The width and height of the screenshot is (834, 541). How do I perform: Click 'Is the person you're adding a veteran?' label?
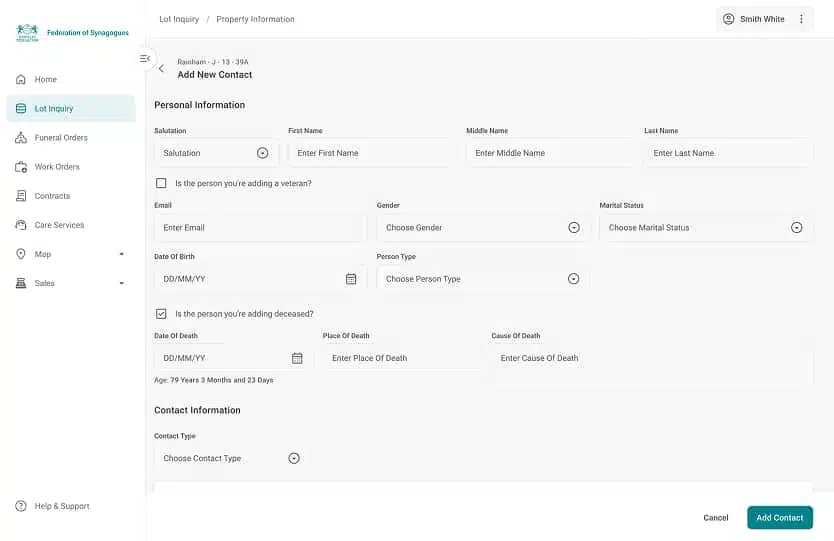[x=244, y=183]
